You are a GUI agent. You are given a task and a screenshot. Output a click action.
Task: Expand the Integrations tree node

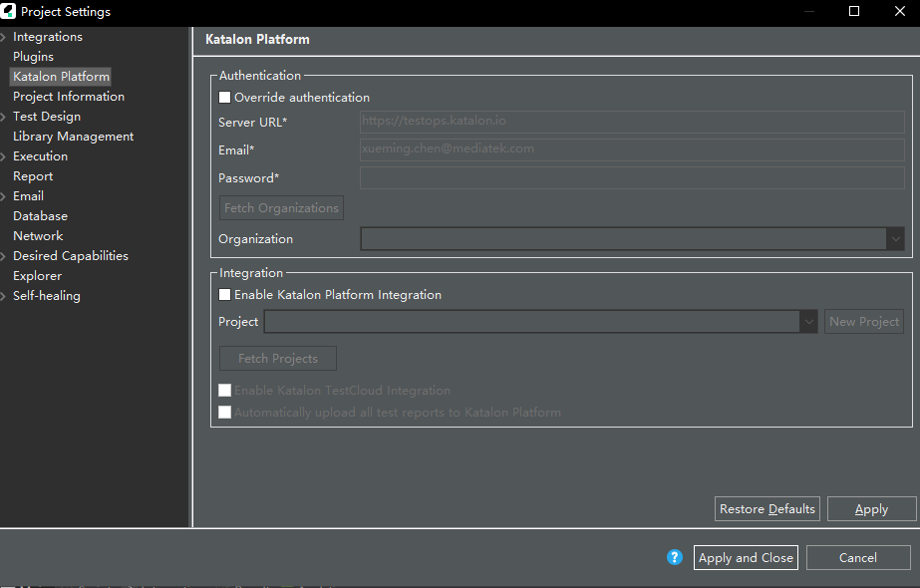[x=4, y=37]
